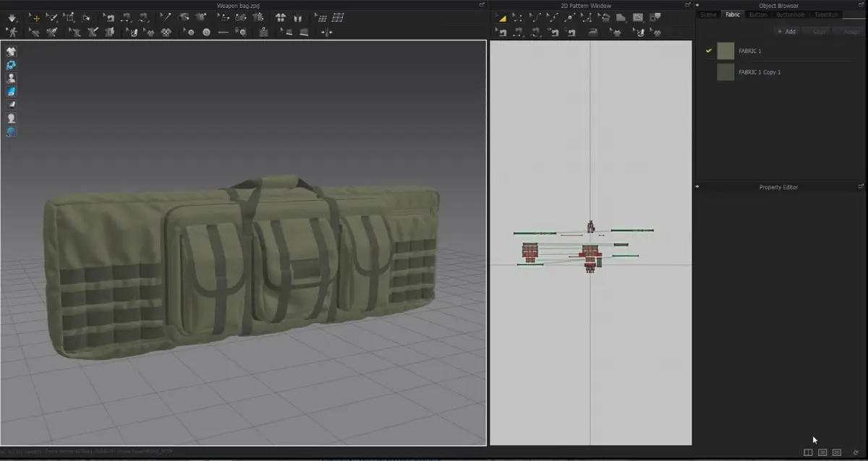Toggle the grey surface shading icon
The height and width of the screenshot is (461, 868).
coord(11,105)
